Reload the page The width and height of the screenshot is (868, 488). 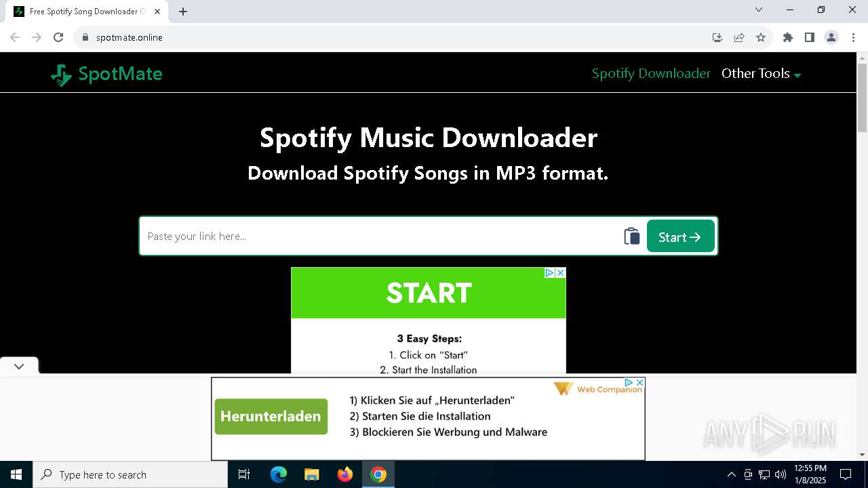(58, 37)
